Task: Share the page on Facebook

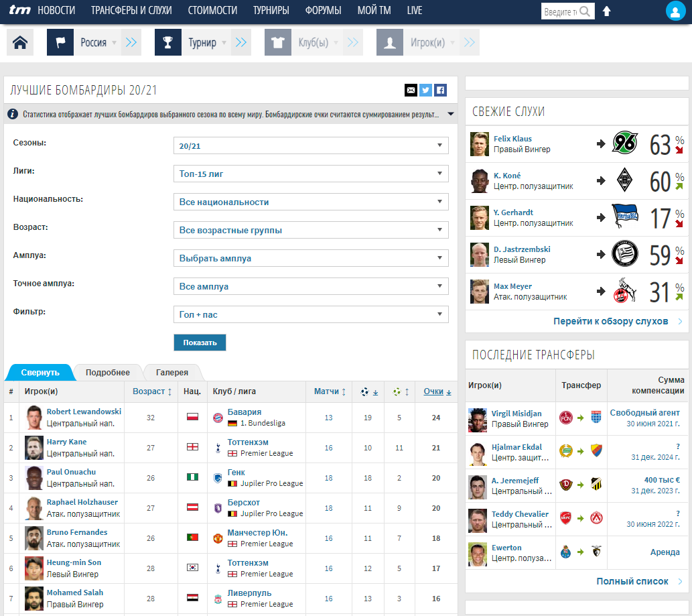Action: 440,90
